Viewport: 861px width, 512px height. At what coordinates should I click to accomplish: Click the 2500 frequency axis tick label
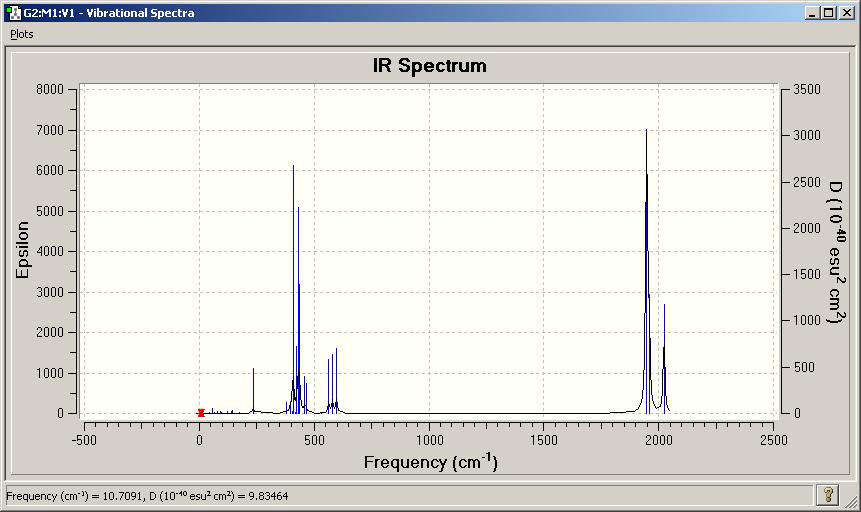pos(774,440)
